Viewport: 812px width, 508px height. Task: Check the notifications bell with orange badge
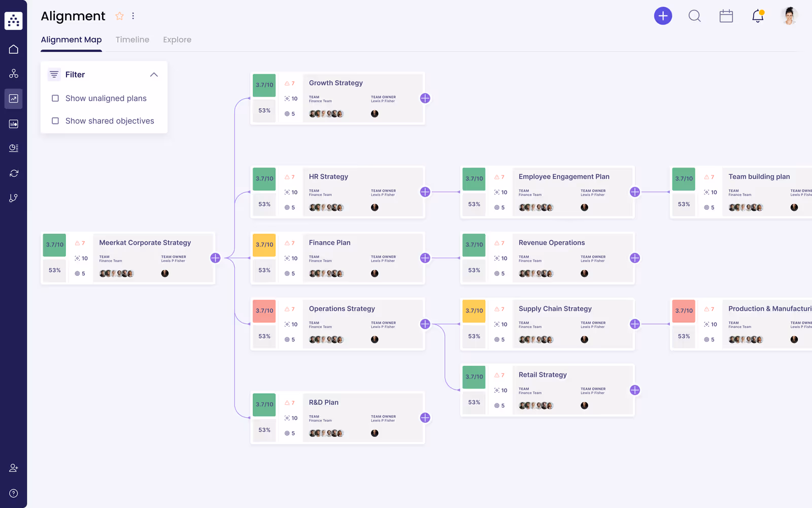(x=758, y=16)
